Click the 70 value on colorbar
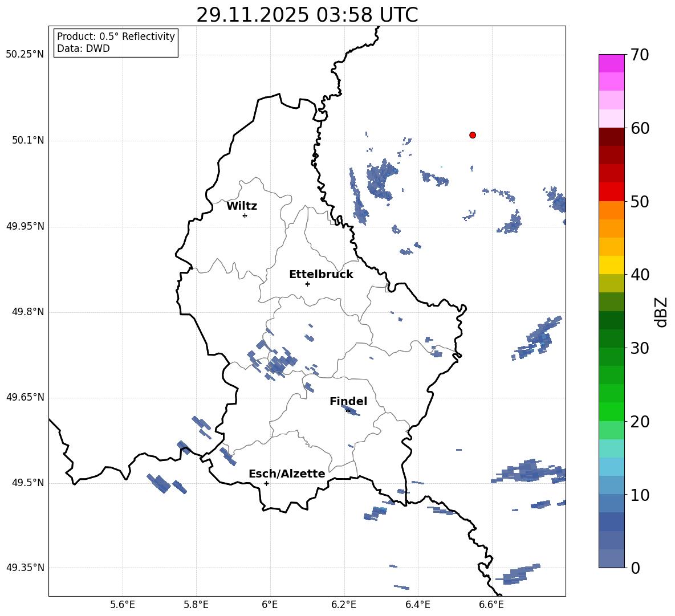This screenshot has width=675, height=616. (640, 55)
